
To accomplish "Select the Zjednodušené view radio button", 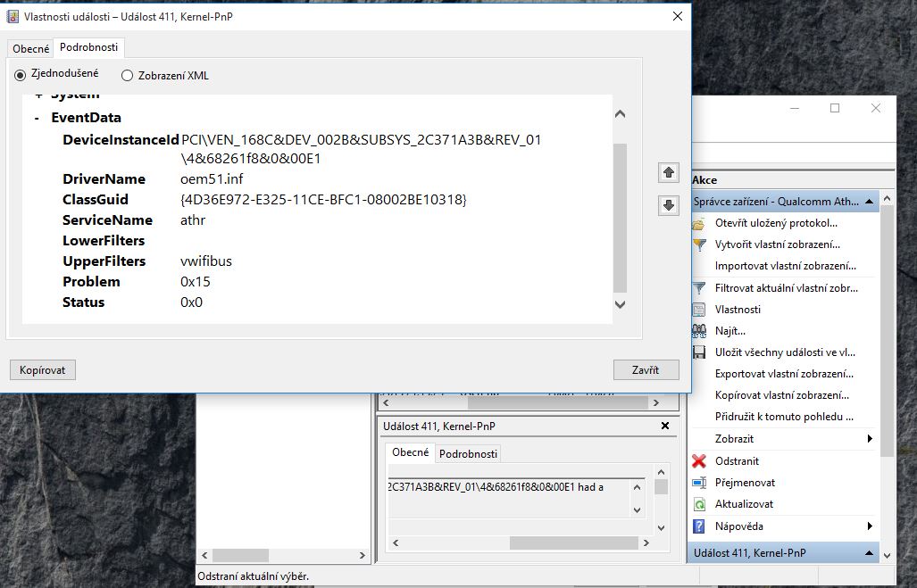I will 21,75.
